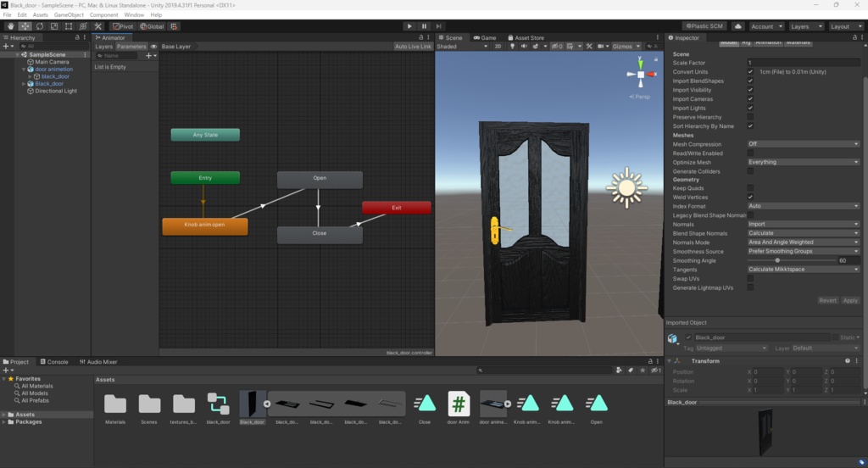Switch to the Asset Store tab
The image size is (868, 468).
(x=526, y=37)
